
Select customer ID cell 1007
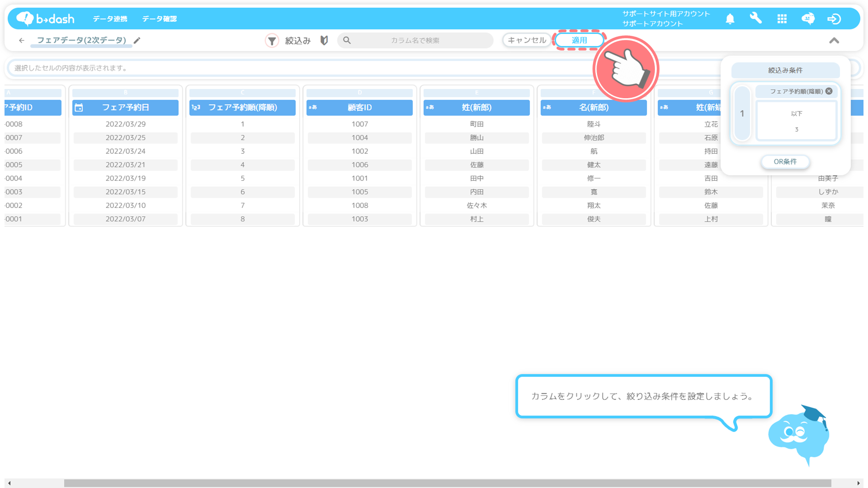tap(360, 124)
